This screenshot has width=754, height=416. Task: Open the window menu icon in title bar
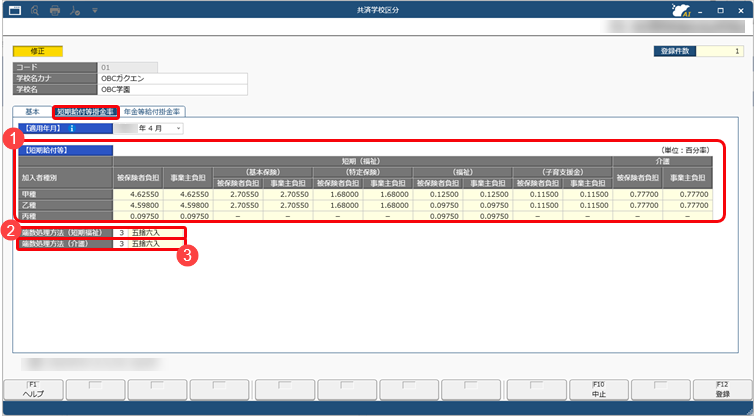[15, 10]
